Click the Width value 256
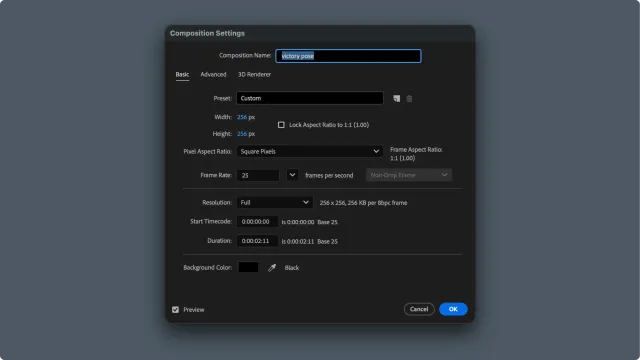Image resolution: width=640 pixels, height=360 pixels. tap(242, 117)
